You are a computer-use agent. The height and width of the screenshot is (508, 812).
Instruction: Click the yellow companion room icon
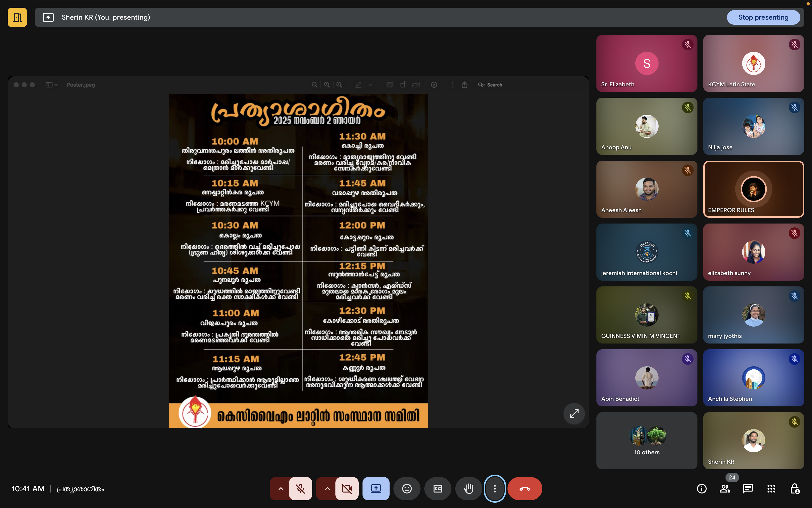17,17
